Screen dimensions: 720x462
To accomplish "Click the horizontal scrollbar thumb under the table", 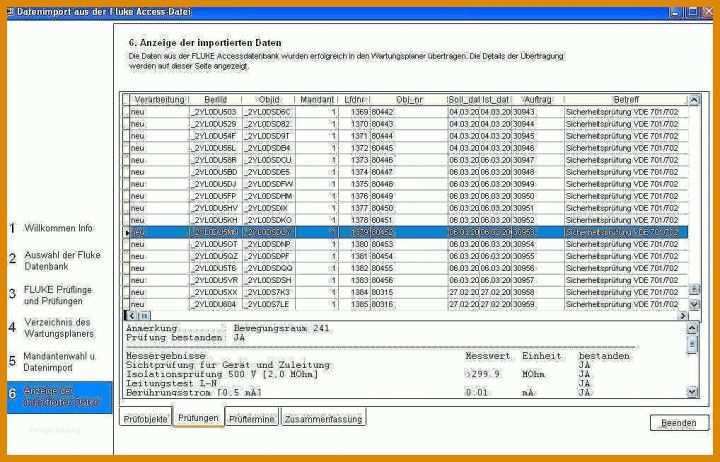I will point(144,316).
